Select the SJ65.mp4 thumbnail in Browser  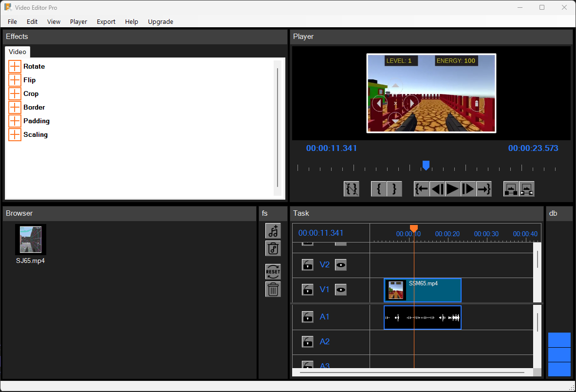(x=31, y=240)
